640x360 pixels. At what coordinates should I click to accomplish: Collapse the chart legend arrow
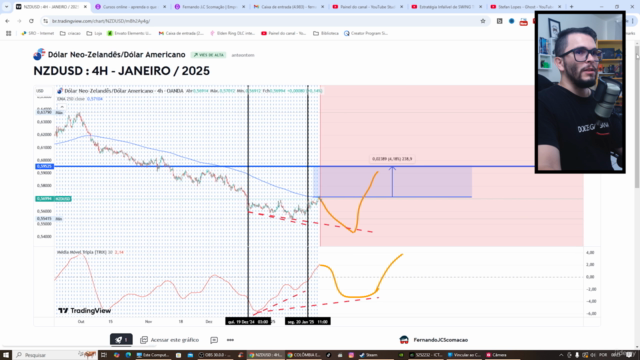pyautogui.click(x=62, y=107)
